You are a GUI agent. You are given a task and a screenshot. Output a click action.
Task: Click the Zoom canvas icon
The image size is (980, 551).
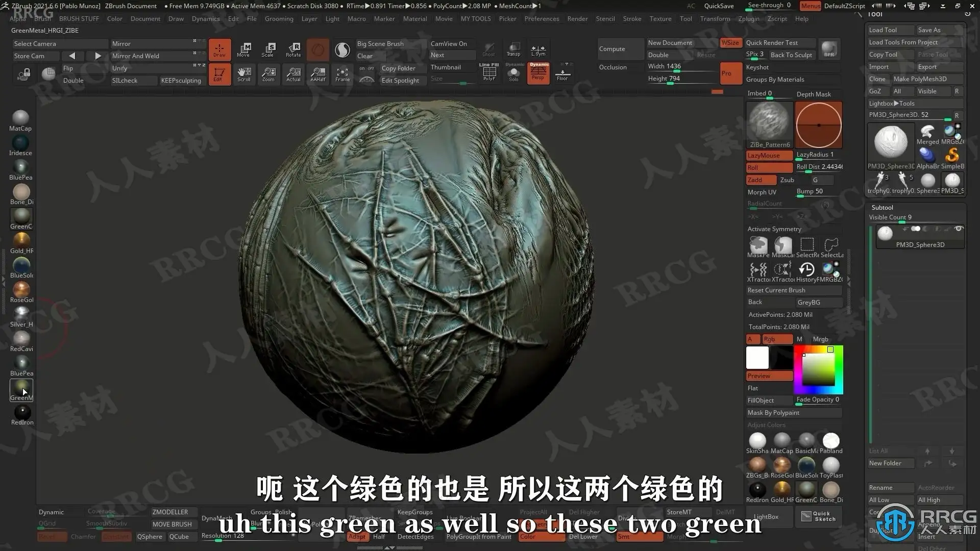click(x=268, y=74)
